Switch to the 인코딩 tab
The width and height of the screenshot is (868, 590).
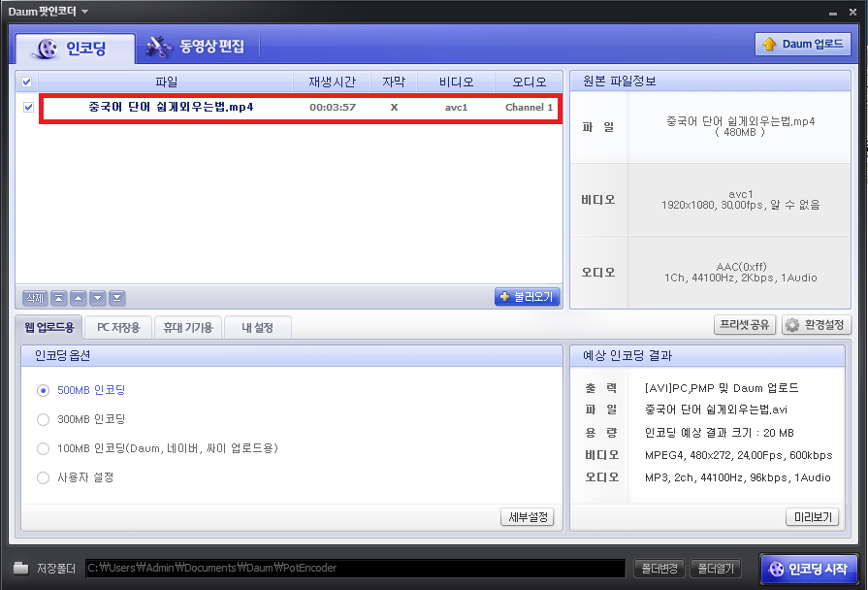[x=75, y=49]
